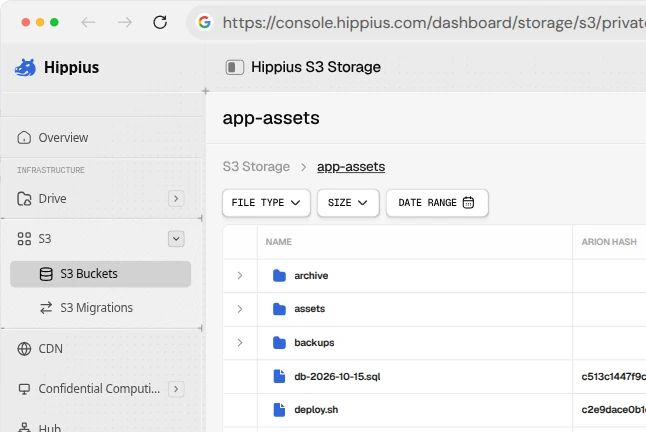Image resolution: width=646 pixels, height=432 pixels.
Task: Click the S3 Migrations arrows icon
Action: click(46, 308)
